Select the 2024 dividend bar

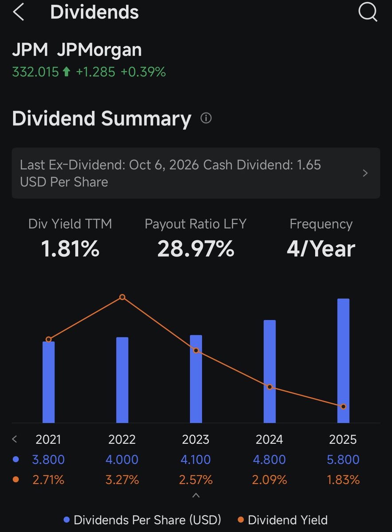pyautogui.click(x=270, y=372)
